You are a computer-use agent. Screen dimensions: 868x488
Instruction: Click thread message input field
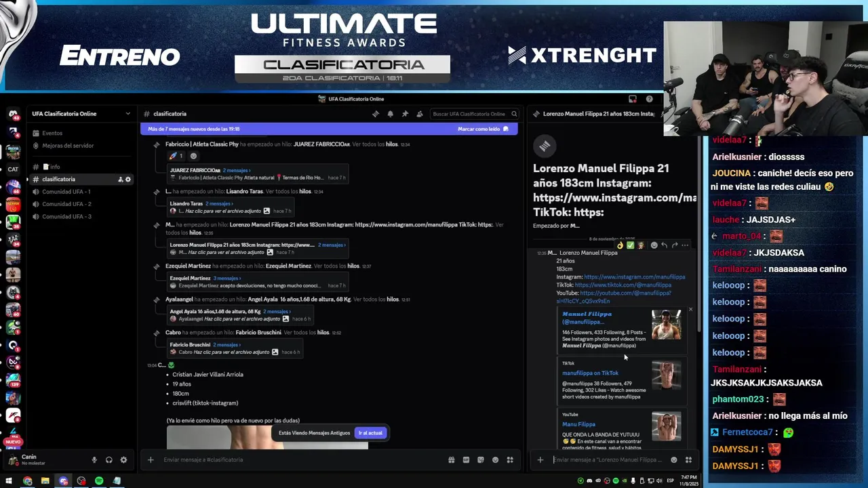pyautogui.click(x=608, y=460)
